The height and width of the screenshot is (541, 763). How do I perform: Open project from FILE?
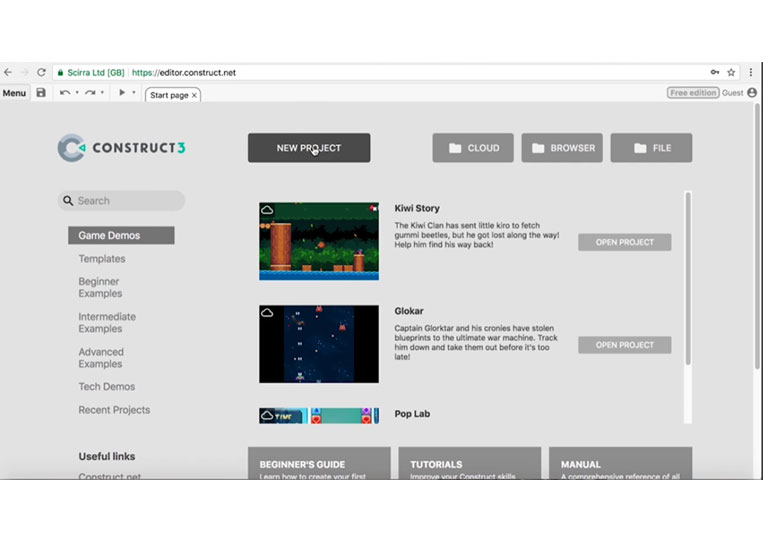651,148
